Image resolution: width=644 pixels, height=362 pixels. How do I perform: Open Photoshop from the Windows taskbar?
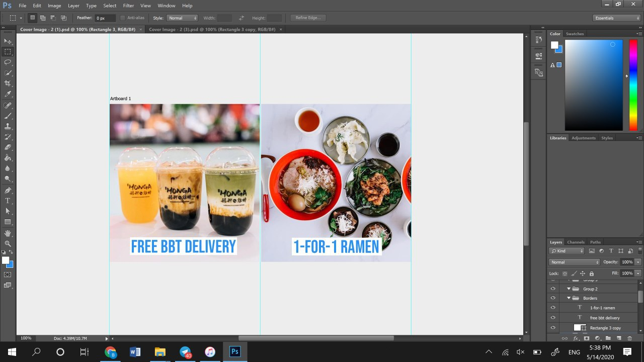pyautogui.click(x=234, y=352)
